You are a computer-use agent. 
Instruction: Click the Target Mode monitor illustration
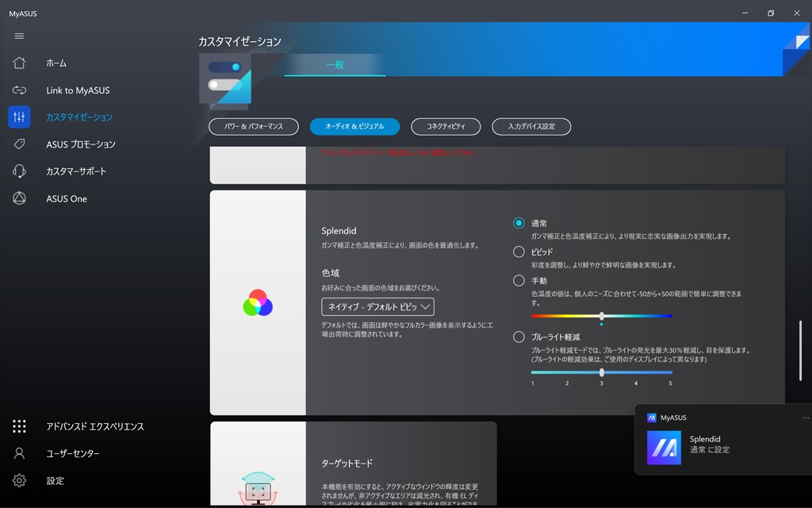258,489
